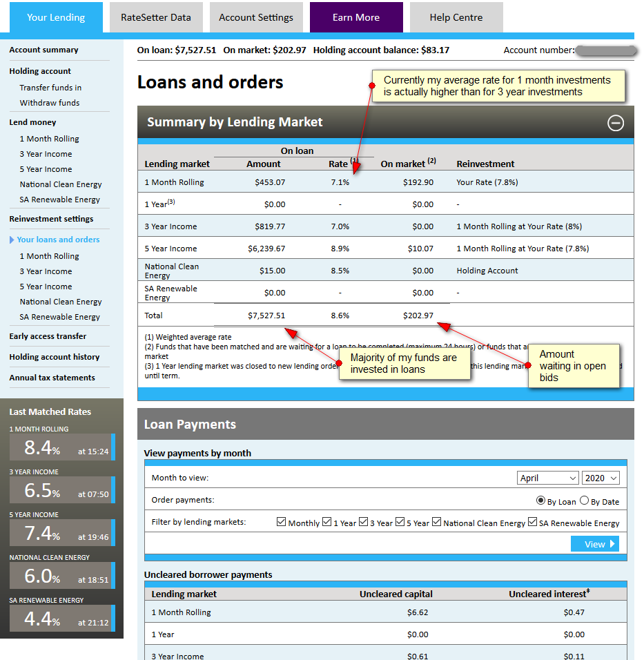Open the Earn More tab

[356, 17]
